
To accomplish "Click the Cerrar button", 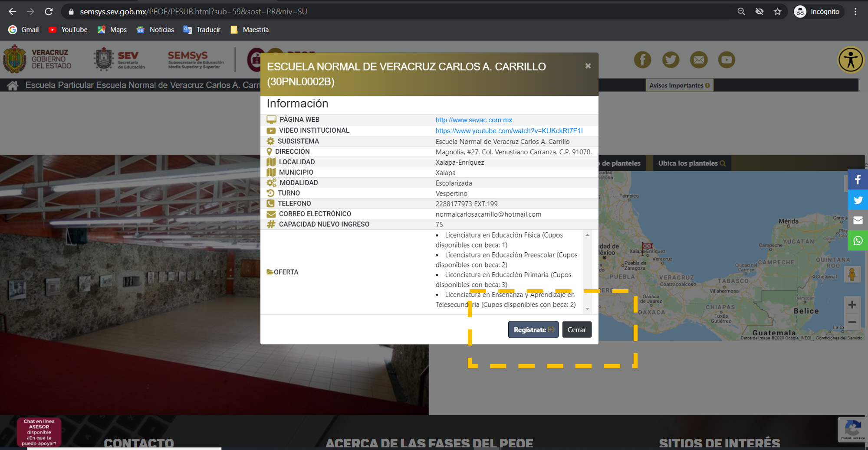I will 577,329.
